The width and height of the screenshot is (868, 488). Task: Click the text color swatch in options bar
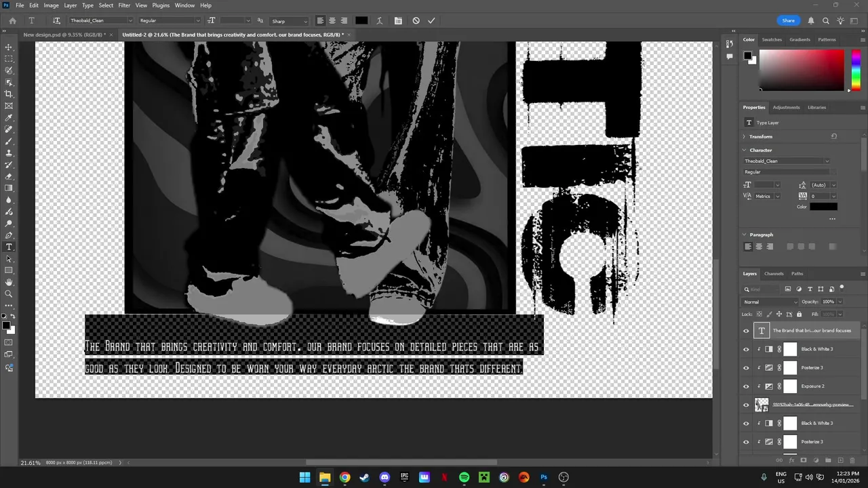coord(361,20)
